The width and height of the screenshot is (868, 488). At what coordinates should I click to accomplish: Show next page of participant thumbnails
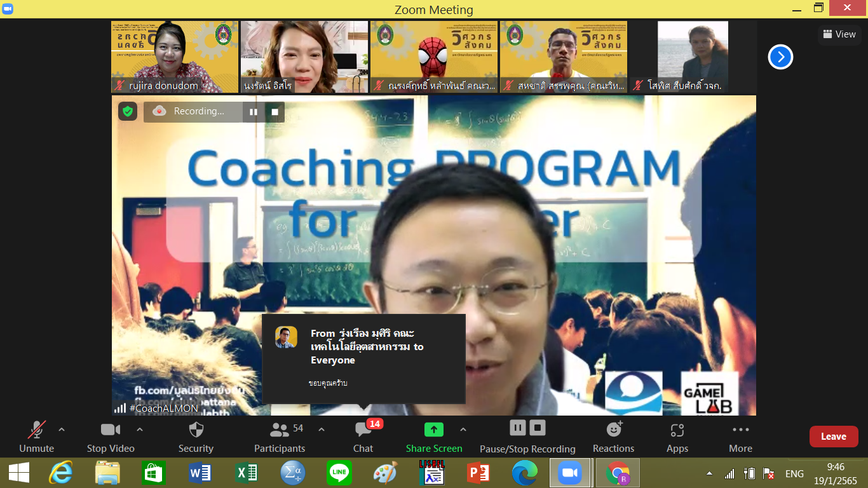(780, 57)
